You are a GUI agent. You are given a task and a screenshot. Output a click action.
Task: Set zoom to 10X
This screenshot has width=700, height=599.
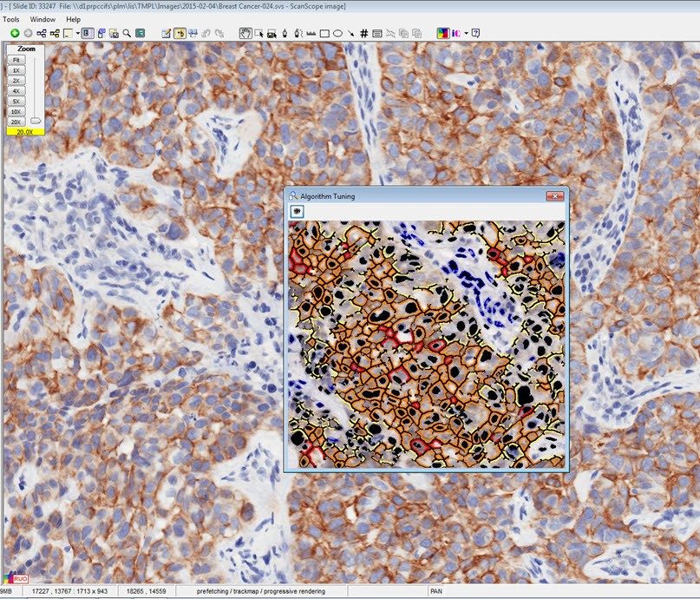tap(16, 111)
